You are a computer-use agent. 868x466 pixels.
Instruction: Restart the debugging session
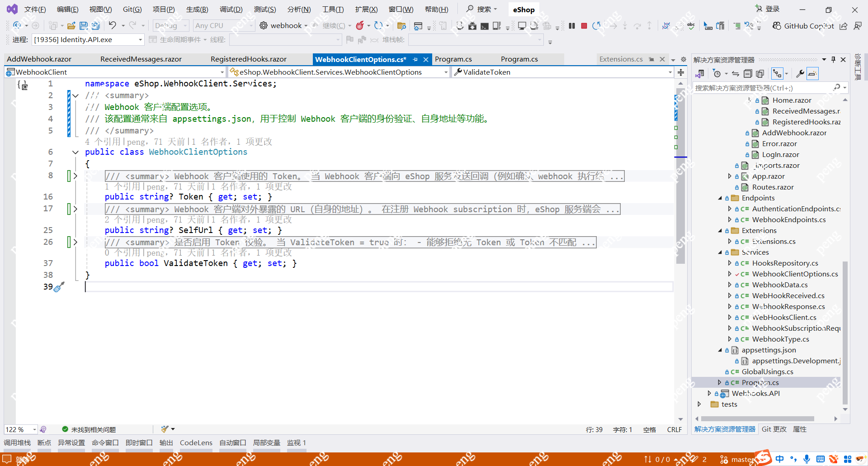point(596,26)
